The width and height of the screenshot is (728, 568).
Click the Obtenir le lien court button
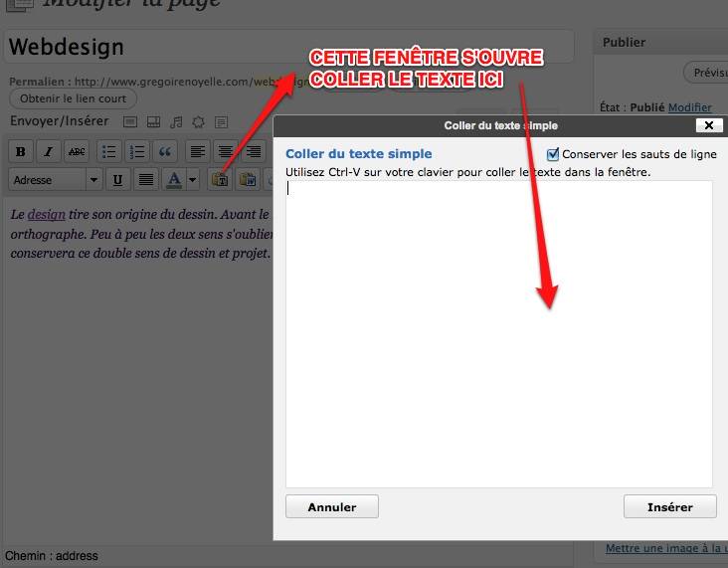[73, 98]
